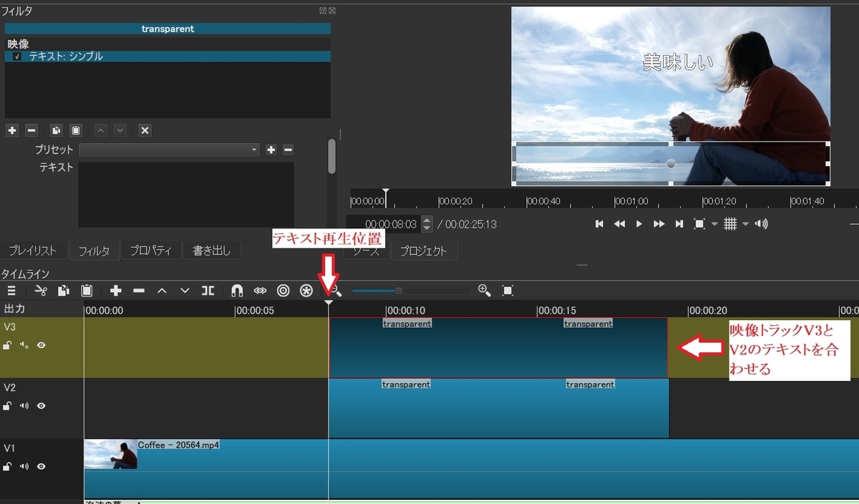The width and height of the screenshot is (859, 504).
Task: Move filter down with chevron button
Action: pyautogui.click(x=120, y=130)
